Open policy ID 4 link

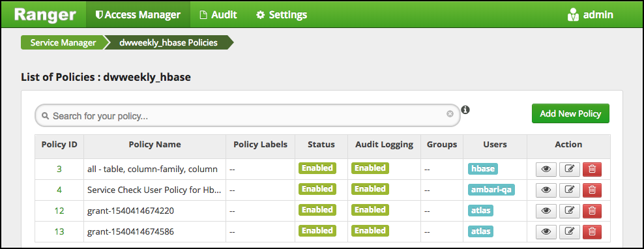tap(59, 190)
